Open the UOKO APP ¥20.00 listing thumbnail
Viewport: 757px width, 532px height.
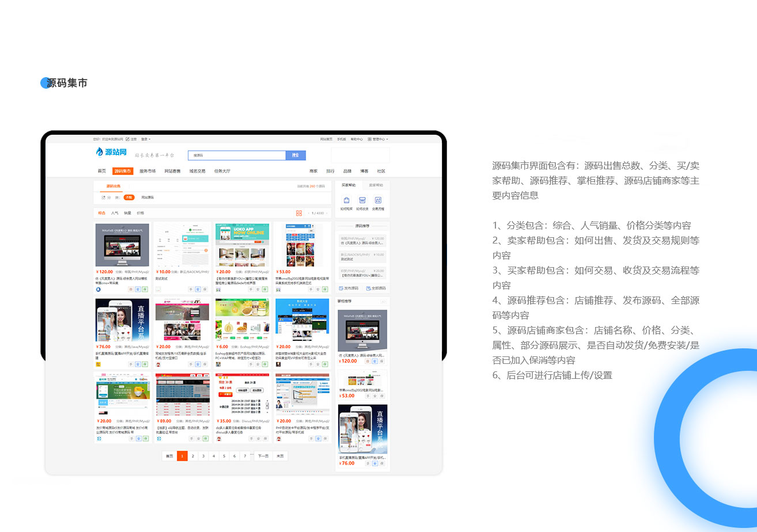pyautogui.click(x=242, y=245)
